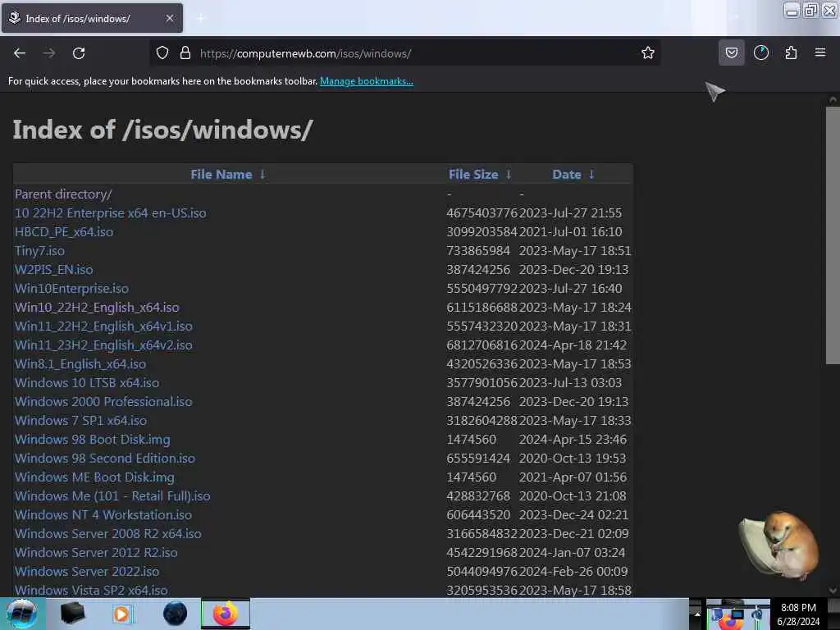Click the File Name sort arrow

point(262,175)
